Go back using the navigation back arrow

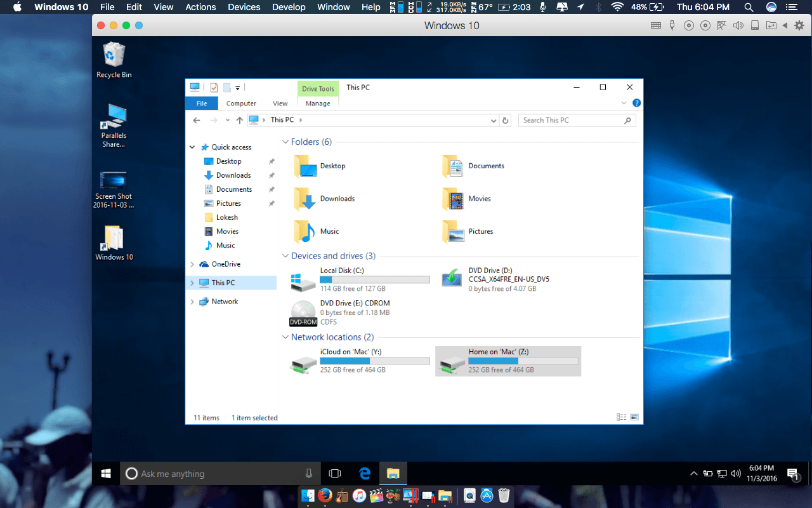(x=196, y=120)
